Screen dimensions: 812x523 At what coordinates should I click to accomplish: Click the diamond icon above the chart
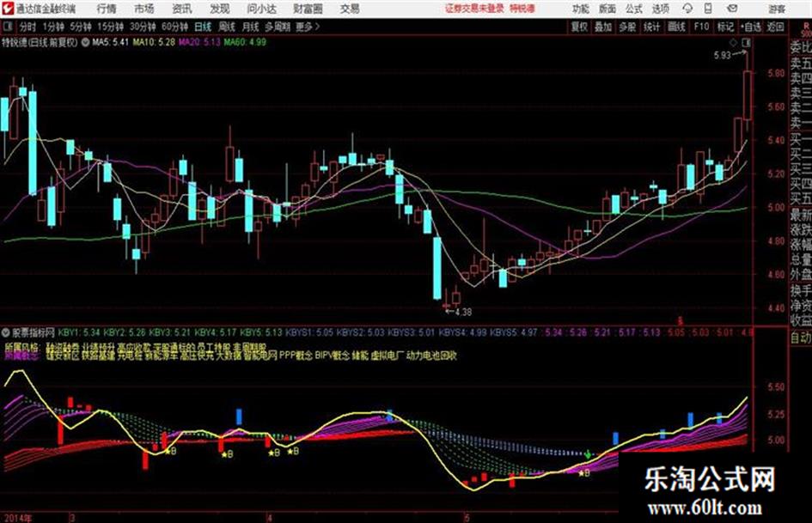point(733,43)
